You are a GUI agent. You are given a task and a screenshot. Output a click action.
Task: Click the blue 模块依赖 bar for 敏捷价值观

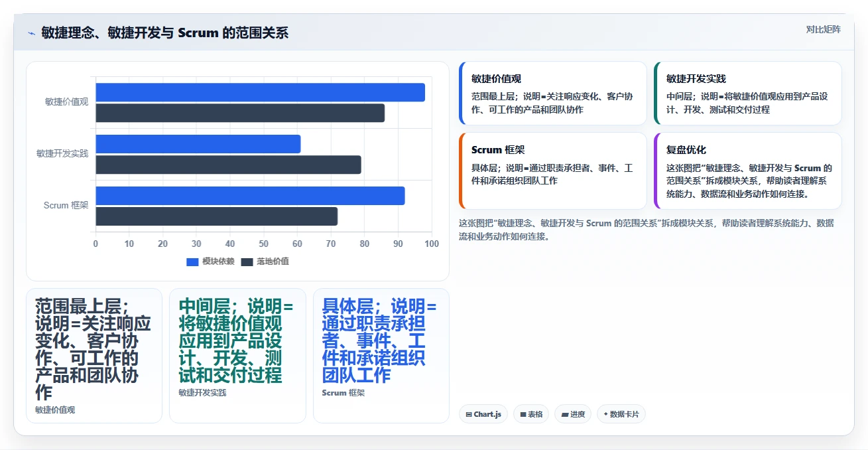(260, 92)
